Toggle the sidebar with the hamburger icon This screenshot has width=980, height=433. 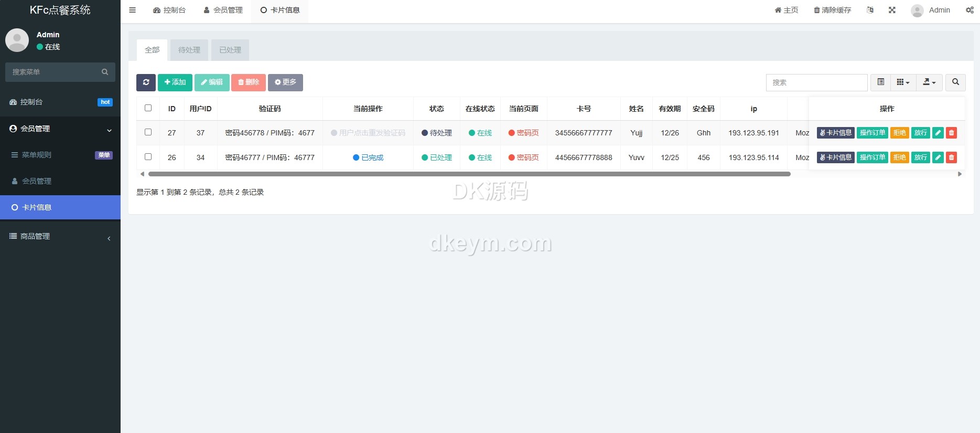coord(133,10)
